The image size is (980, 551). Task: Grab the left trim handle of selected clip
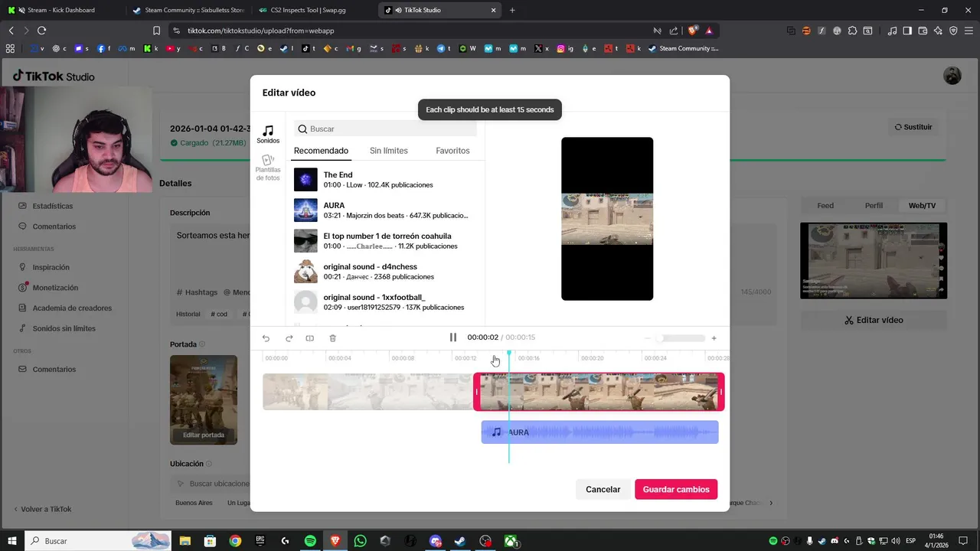tap(476, 392)
